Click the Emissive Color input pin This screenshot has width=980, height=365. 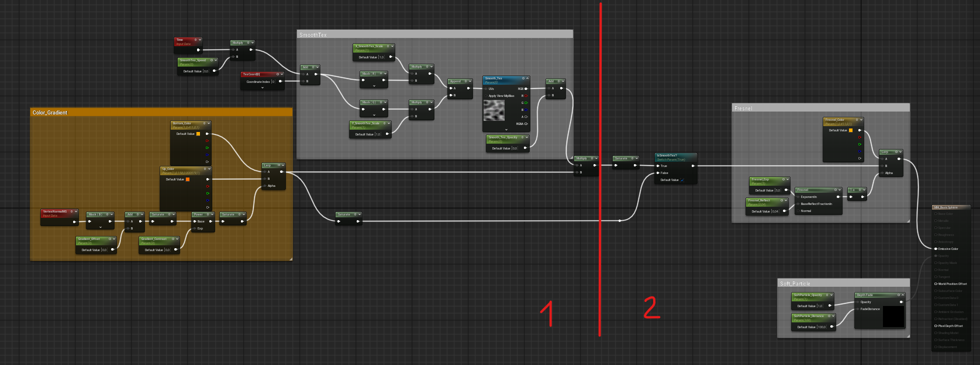click(936, 249)
